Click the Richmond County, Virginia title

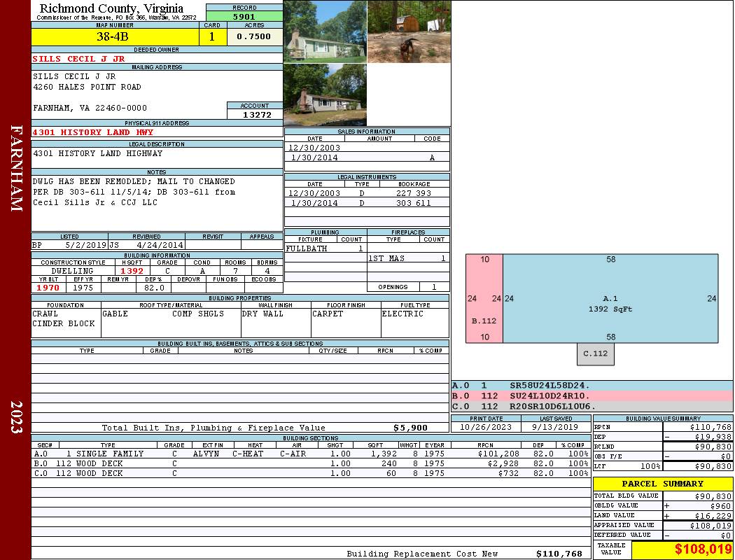(x=111, y=8)
